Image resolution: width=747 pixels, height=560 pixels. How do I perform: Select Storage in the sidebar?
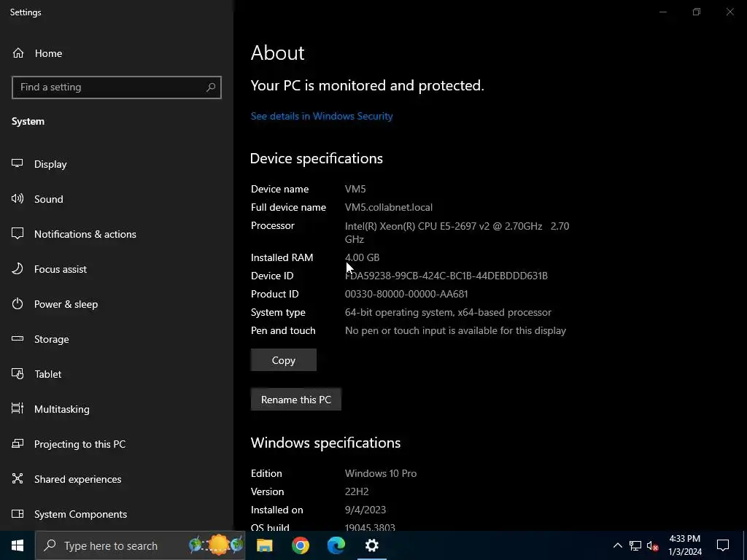click(41, 339)
